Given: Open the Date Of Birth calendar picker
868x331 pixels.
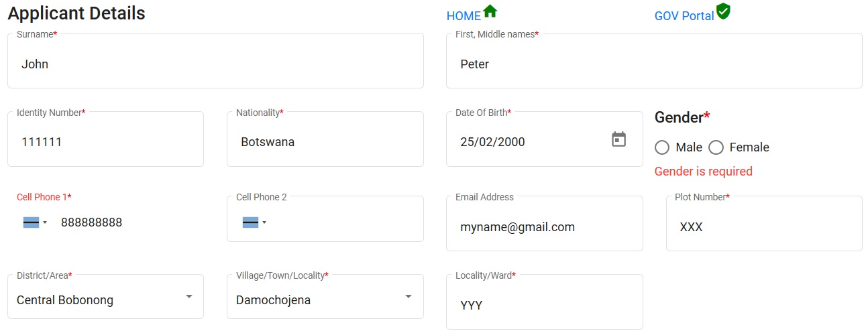Looking at the screenshot, I should tap(618, 139).
